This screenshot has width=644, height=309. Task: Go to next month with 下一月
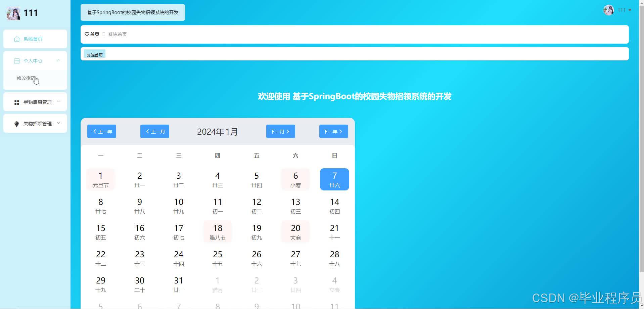tap(281, 131)
